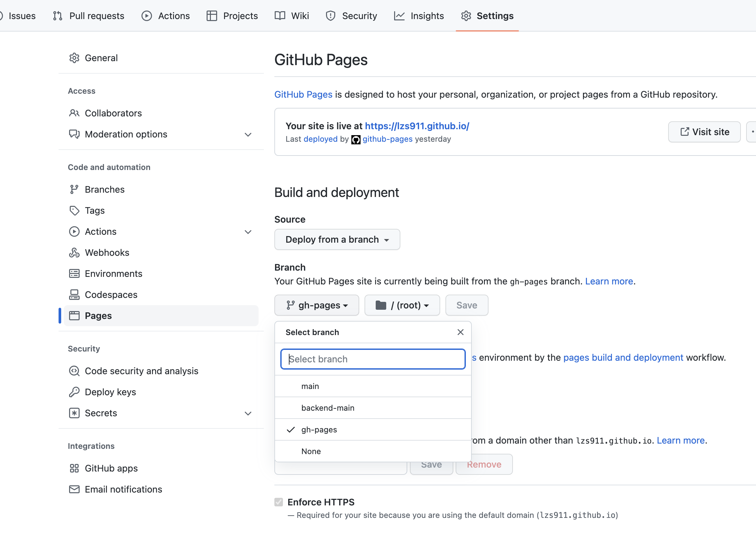View the Insights tab

pos(419,16)
